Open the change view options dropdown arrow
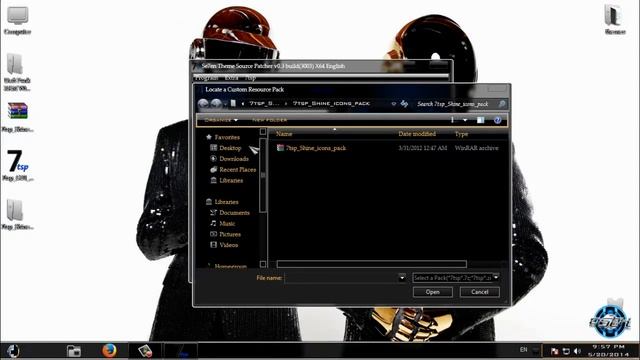 (x=465, y=120)
